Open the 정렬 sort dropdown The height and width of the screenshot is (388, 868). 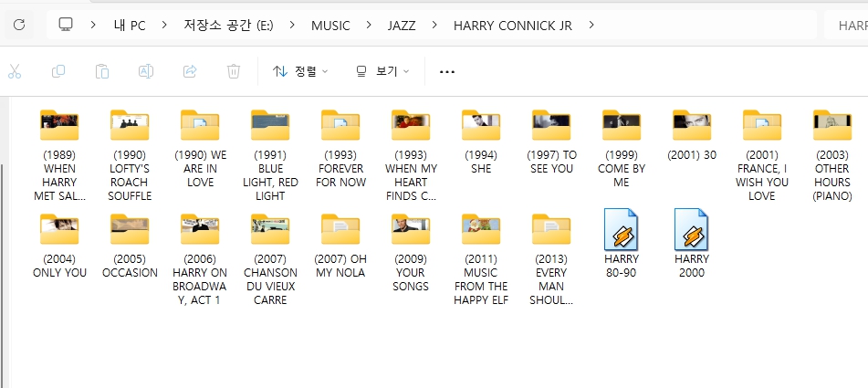(x=300, y=71)
